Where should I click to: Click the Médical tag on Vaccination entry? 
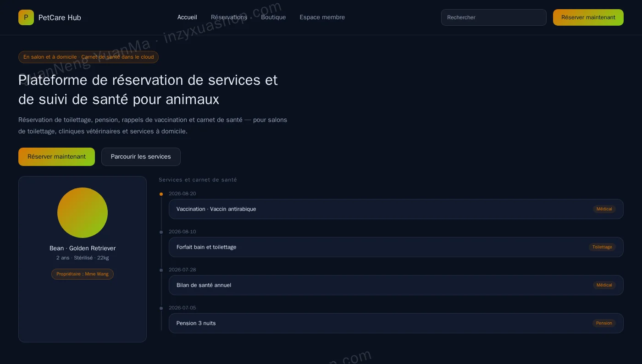(x=604, y=209)
